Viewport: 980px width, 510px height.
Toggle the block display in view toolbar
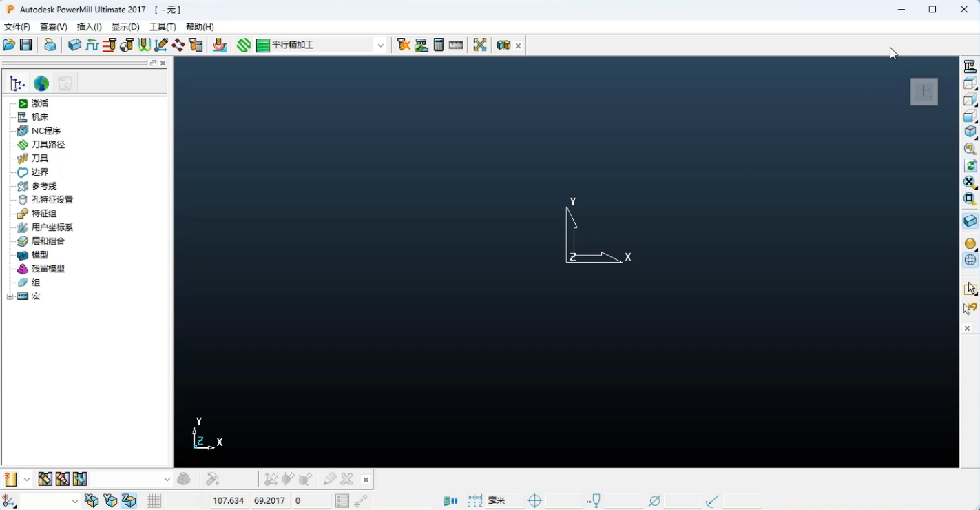click(970, 221)
